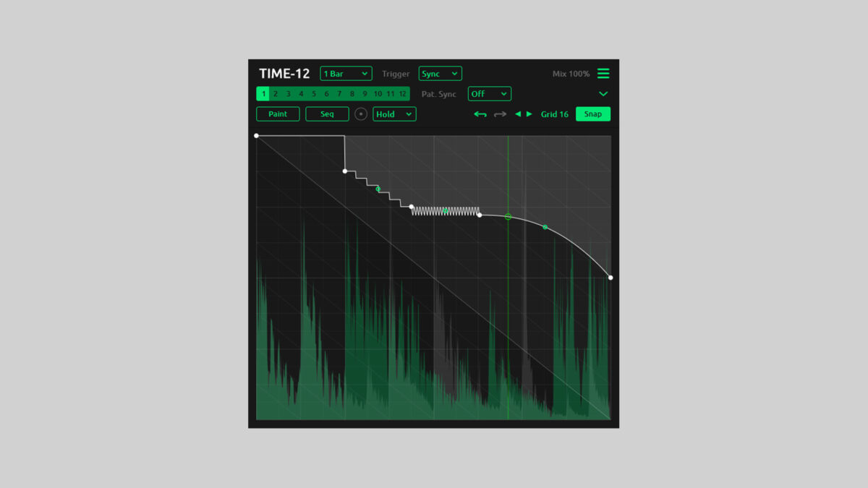Click the curve endpoint at bottom right of graph

(x=610, y=277)
